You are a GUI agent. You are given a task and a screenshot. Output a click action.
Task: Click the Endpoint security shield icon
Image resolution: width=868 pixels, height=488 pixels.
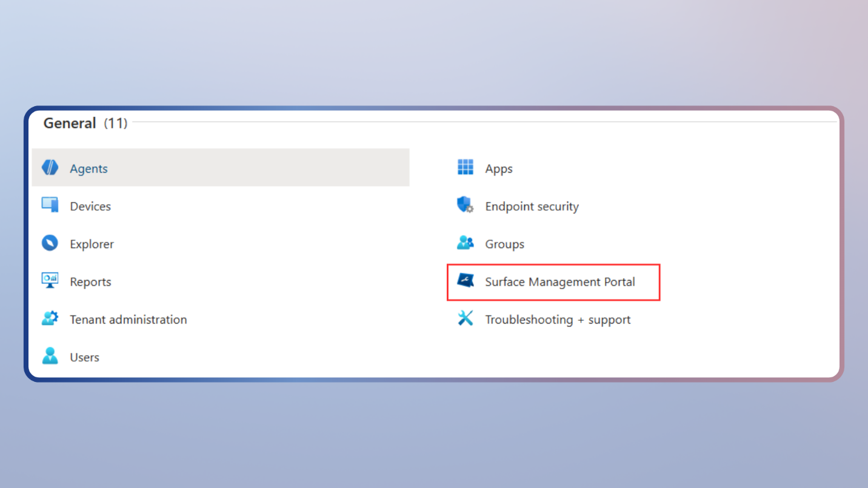pos(465,205)
